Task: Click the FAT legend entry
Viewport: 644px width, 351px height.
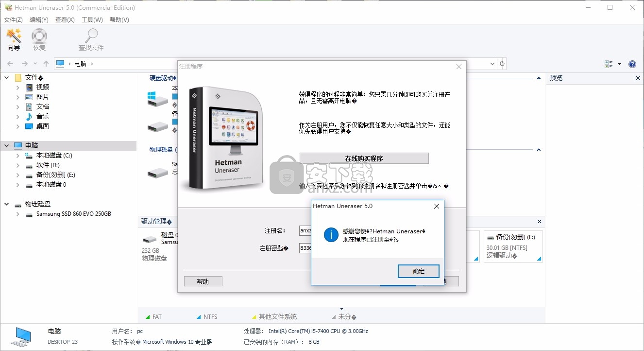Action: (153, 317)
